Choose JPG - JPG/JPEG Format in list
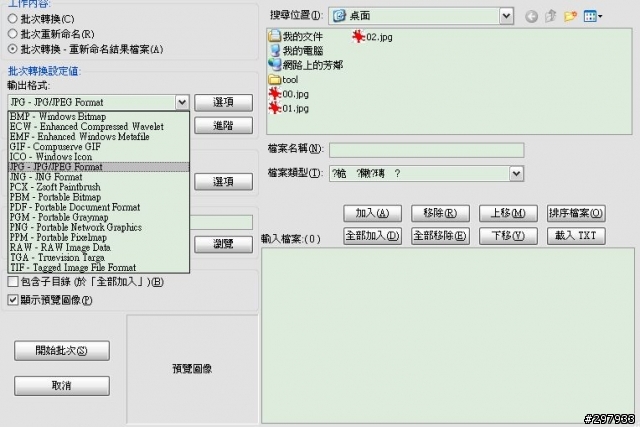640x427 pixels. 99,167
